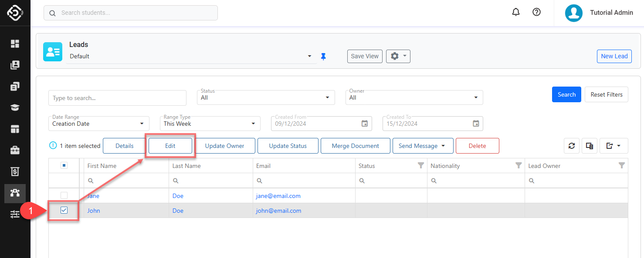Open the graduation cap sidebar icon
This screenshot has width=644, height=258.
tap(15, 108)
